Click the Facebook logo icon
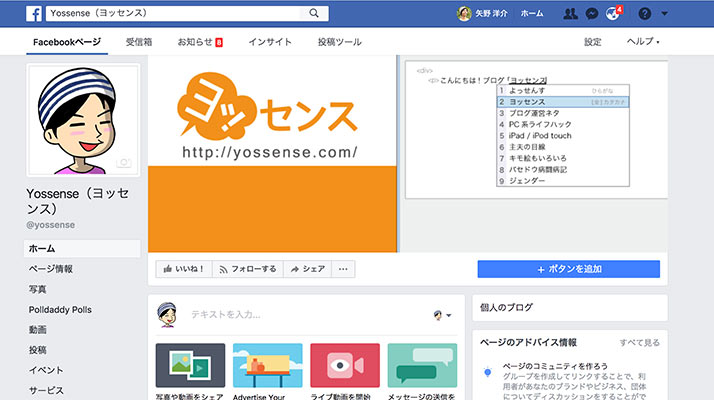 pyautogui.click(x=34, y=14)
